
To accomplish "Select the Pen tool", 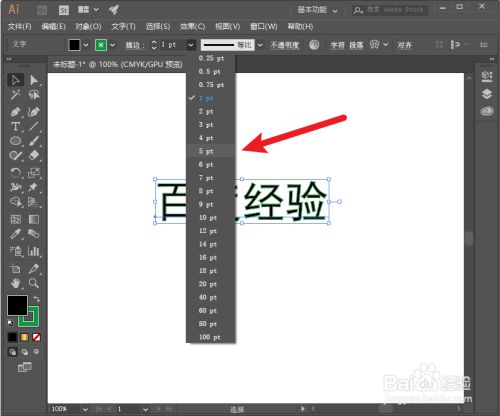I will 15,112.
